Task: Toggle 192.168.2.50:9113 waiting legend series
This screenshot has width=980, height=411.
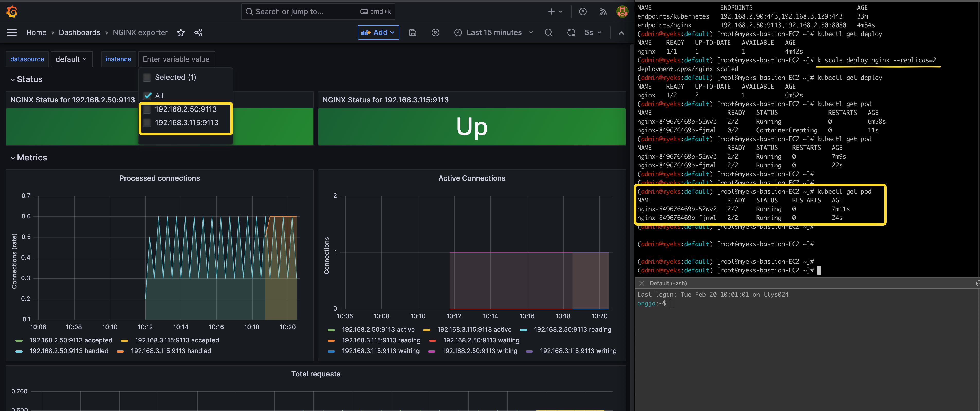Action: [x=481, y=340]
